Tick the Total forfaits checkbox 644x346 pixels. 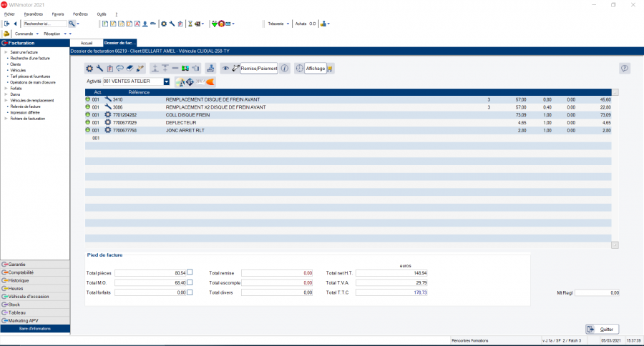click(x=190, y=292)
